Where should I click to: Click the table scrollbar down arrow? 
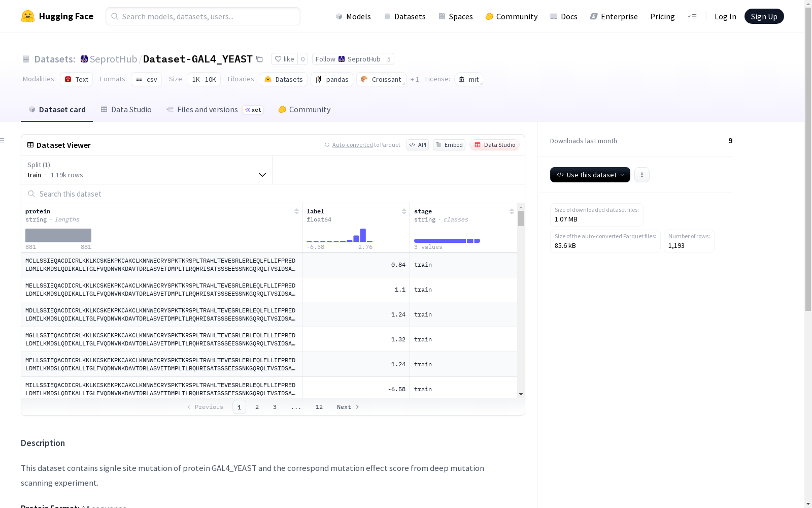pyautogui.click(x=521, y=394)
